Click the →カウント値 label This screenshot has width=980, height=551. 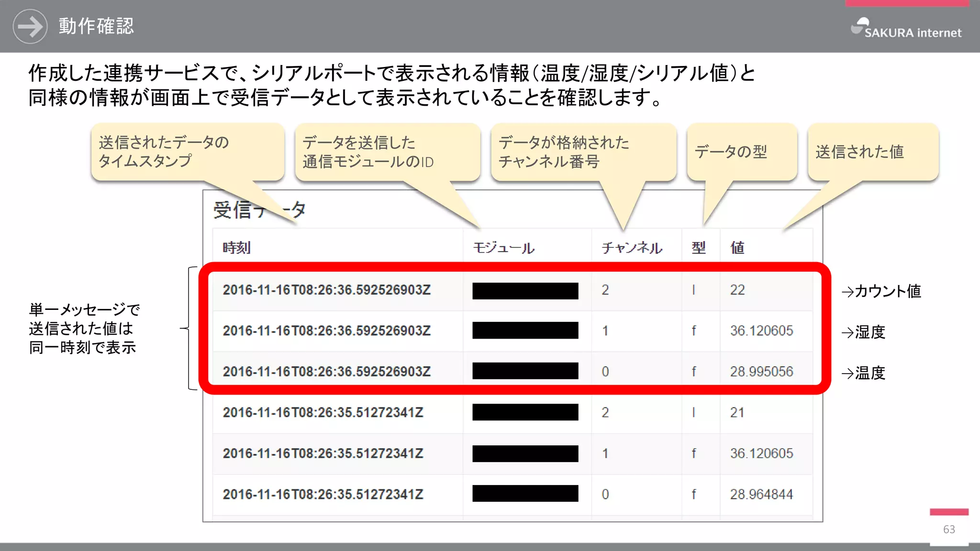click(x=881, y=291)
